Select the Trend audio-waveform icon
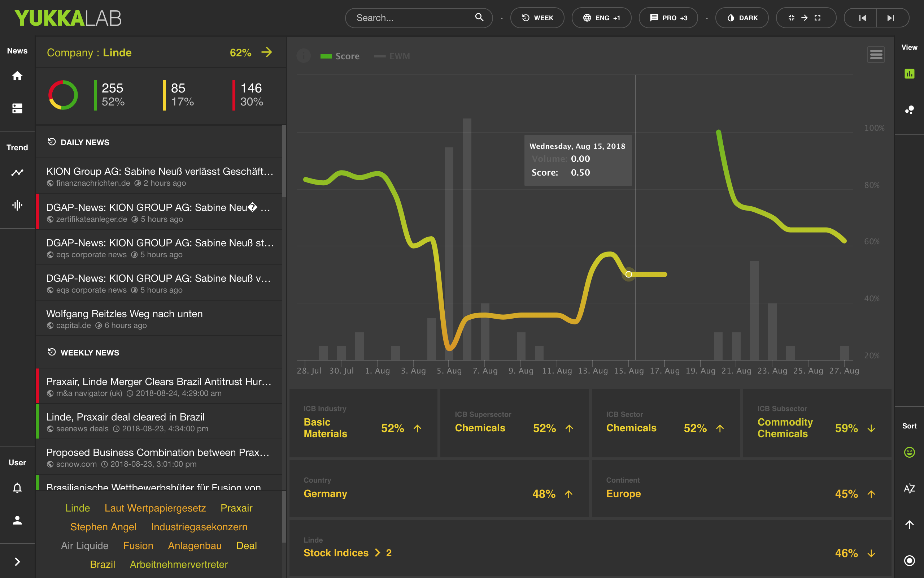 (17, 205)
